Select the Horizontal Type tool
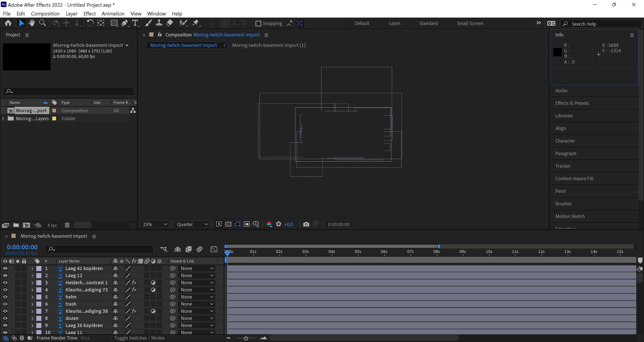Image resolution: width=644 pixels, height=342 pixels. tap(135, 23)
